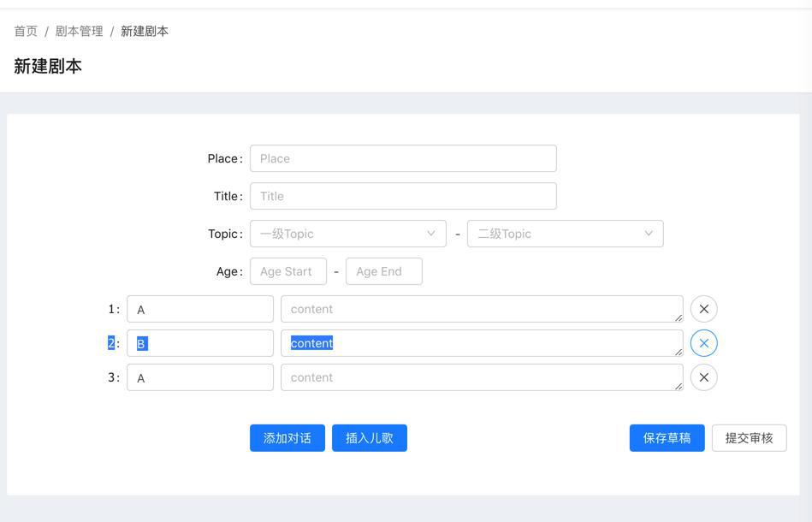
Task: Focus content textarea of row 1
Action: click(x=481, y=309)
